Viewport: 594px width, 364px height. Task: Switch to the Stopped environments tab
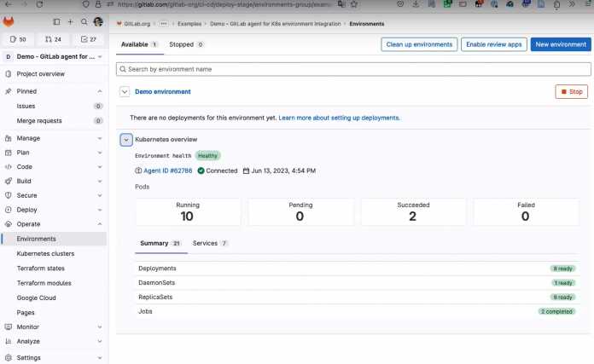tap(186, 44)
